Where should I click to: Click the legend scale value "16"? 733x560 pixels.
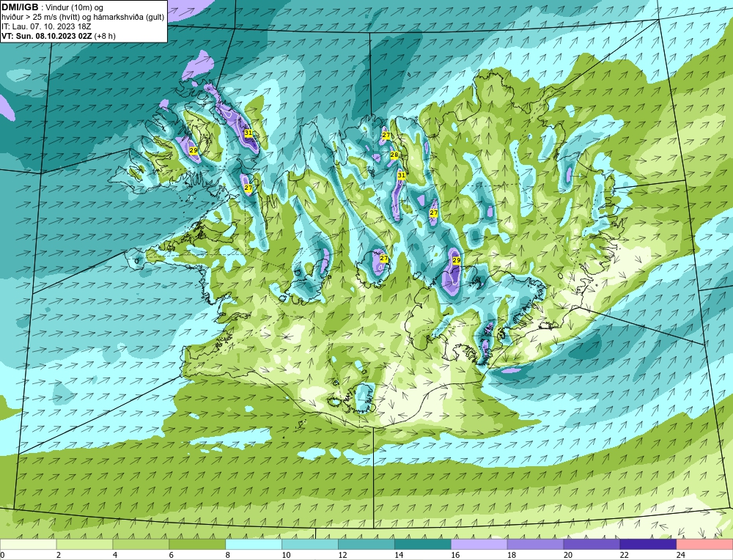point(455,556)
